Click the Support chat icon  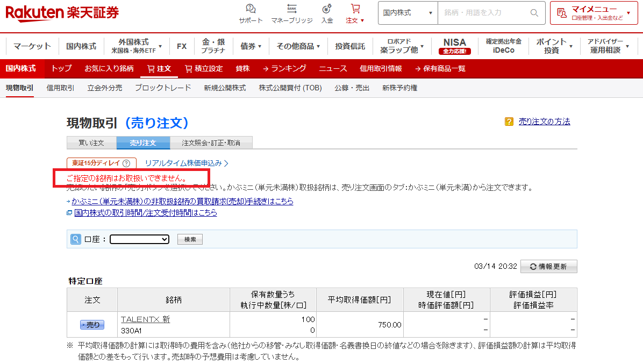251,9
